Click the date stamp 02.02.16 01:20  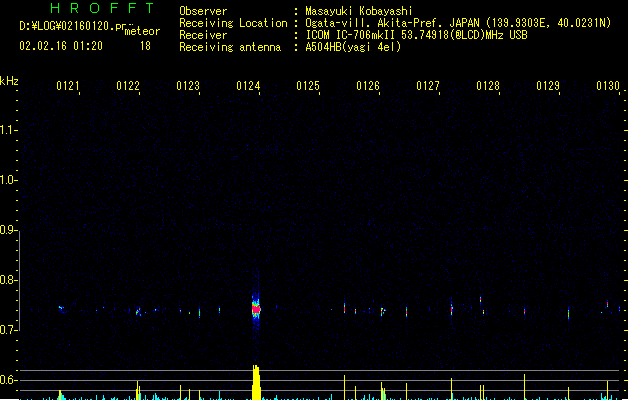pyautogui.click(x=61, y=46)
